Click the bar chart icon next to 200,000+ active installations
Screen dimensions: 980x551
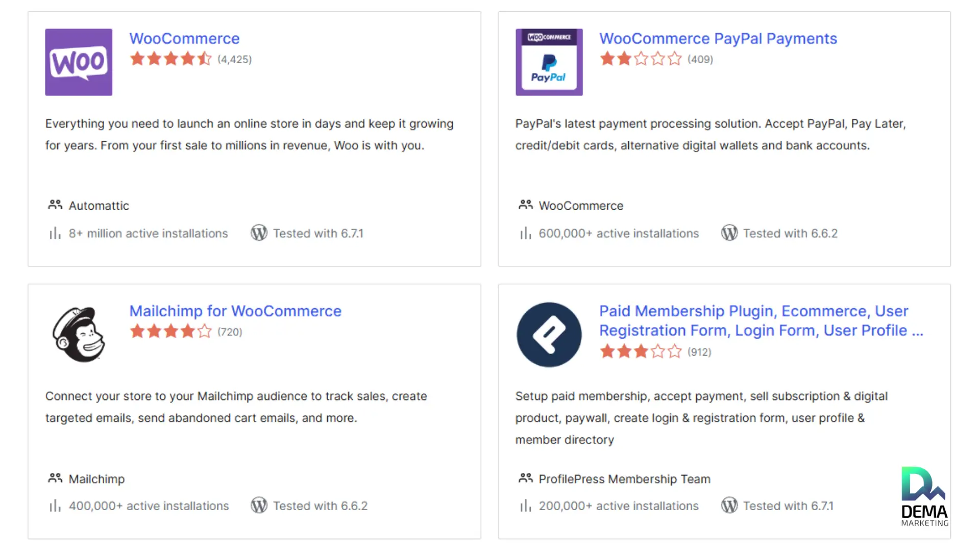click(x=525, y=506)
